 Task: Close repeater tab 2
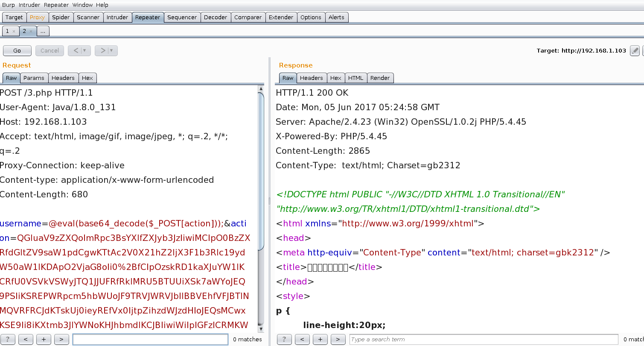pyautogui.click(x=31, y=32)
